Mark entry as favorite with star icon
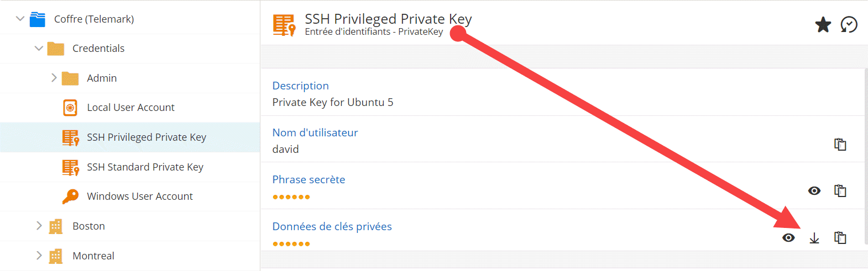The image size is (868, 271). click(x=823, y=25)
